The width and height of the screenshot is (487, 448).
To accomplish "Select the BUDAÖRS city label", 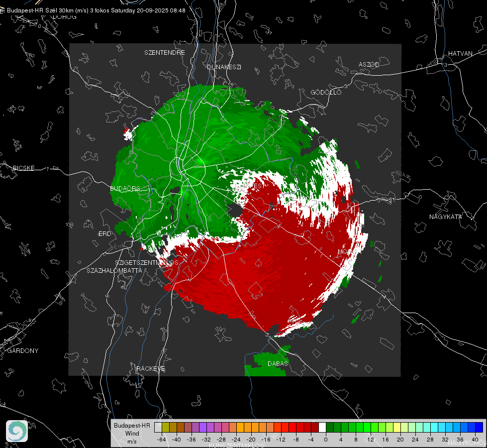I will click(x=125, y=188).
